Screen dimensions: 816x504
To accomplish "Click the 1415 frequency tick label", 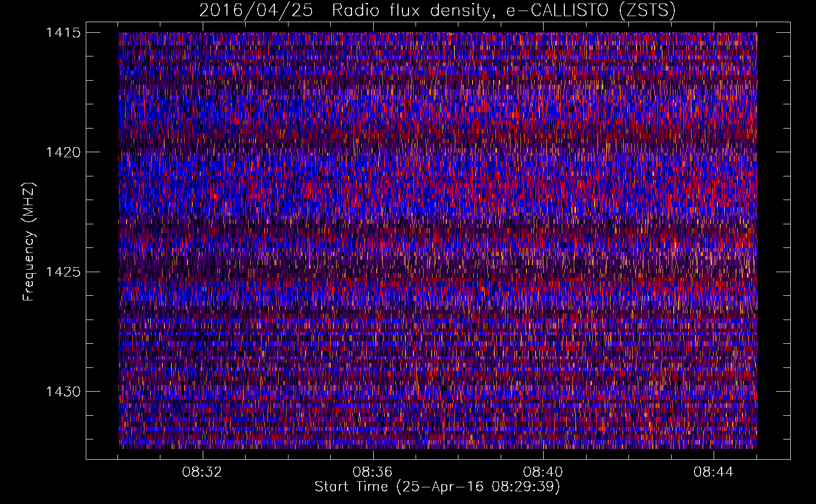I will [x=63, y=33].
